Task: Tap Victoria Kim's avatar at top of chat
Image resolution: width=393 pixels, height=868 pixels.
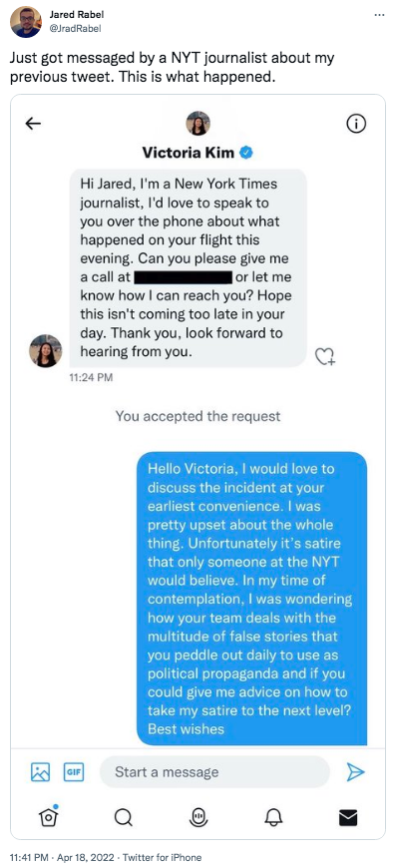Action: click(x=197, y=124)
